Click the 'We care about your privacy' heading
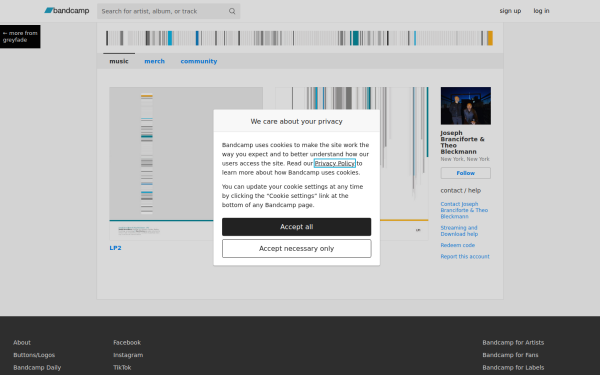The width and height of the screenshot is (600, 375). tap(297, 121)
